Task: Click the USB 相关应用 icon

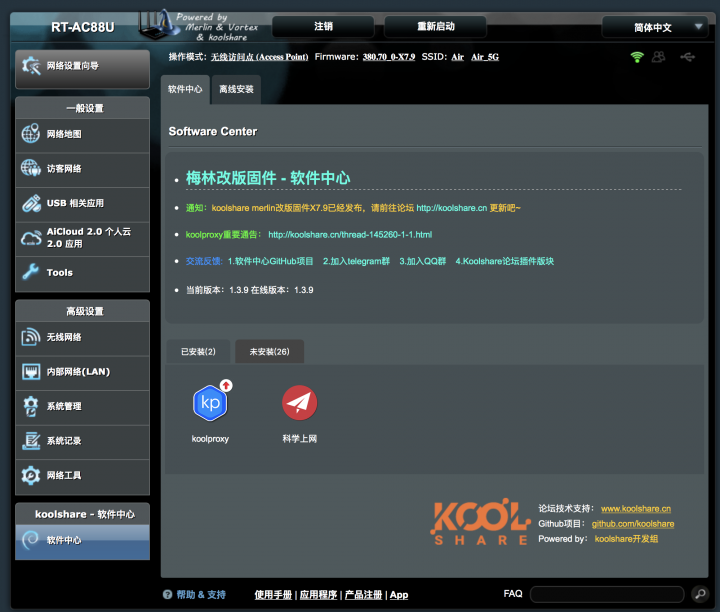Action: pos(31,203)
